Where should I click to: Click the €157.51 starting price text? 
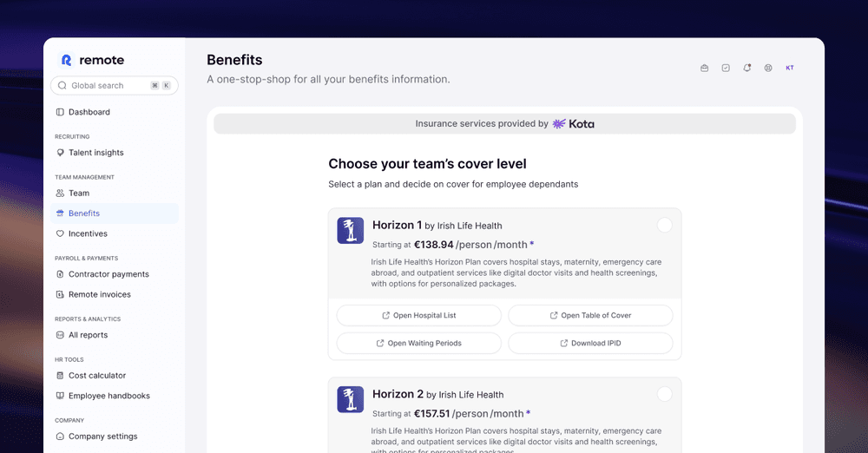pos(432,414)
